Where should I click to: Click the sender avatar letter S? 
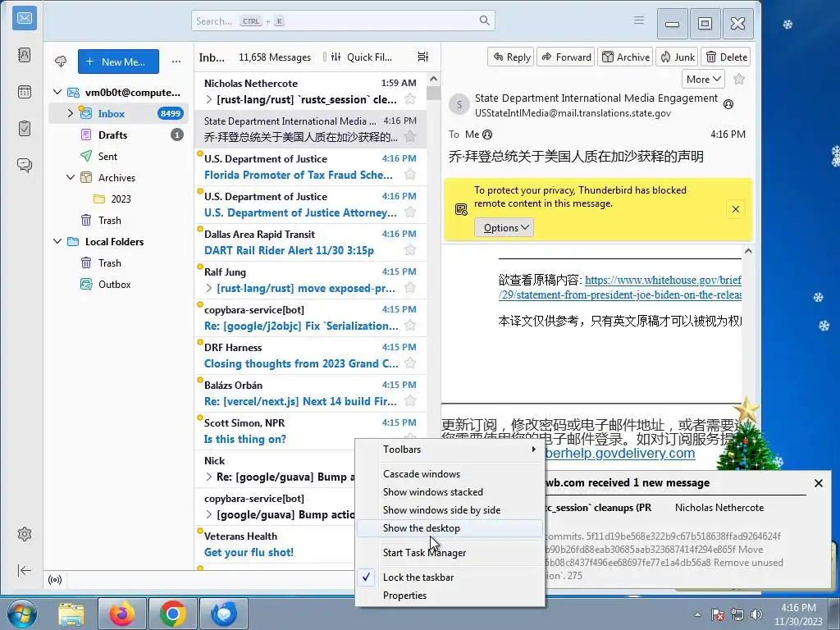459,105
